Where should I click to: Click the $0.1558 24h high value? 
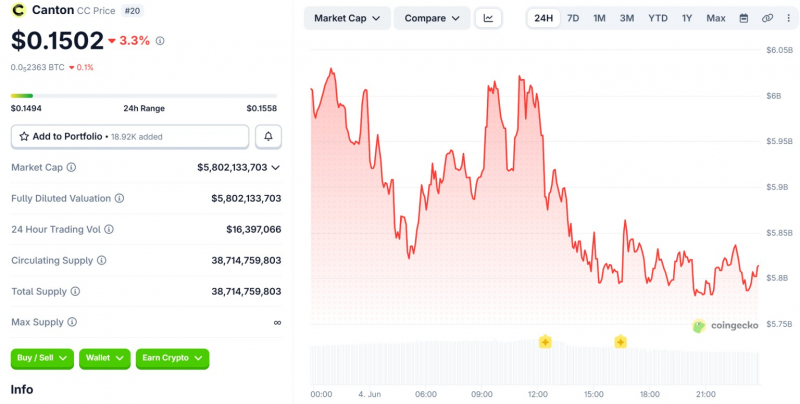[262, 108]
